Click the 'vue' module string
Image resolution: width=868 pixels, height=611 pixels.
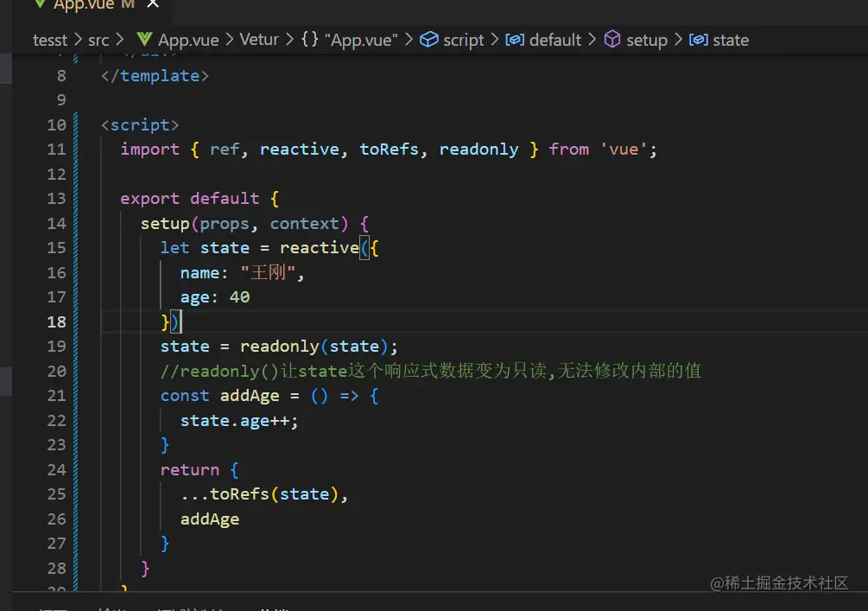pyautogui.click(x=624, y=150)
